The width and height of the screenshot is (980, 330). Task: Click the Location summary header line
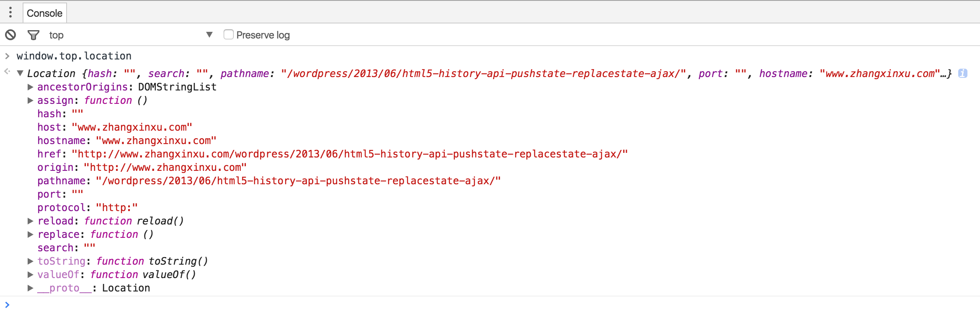coord(490,74)
